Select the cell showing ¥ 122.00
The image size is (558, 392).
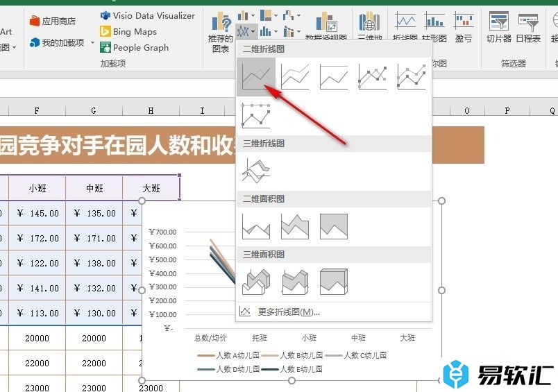click(x=37, y=263)
